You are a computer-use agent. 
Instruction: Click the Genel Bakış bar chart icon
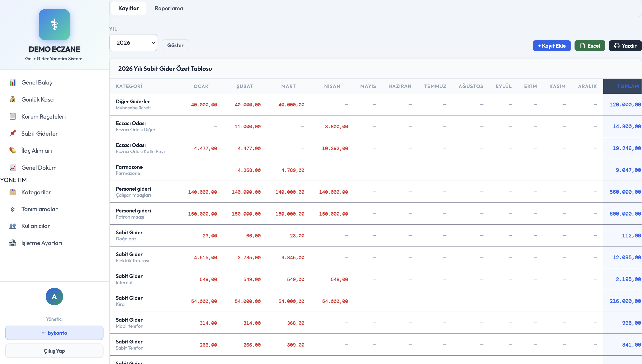[12, 83]
